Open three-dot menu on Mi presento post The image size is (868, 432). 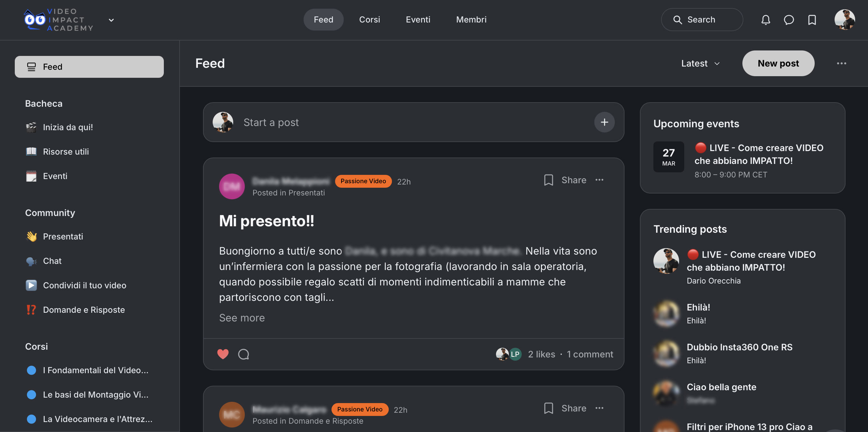coord(599,180)
